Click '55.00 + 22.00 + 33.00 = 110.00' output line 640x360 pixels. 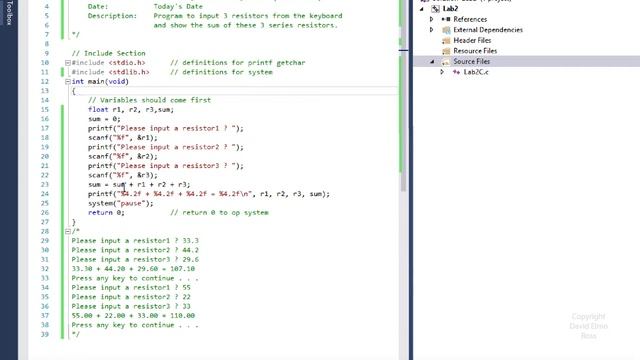click(133, 316)
